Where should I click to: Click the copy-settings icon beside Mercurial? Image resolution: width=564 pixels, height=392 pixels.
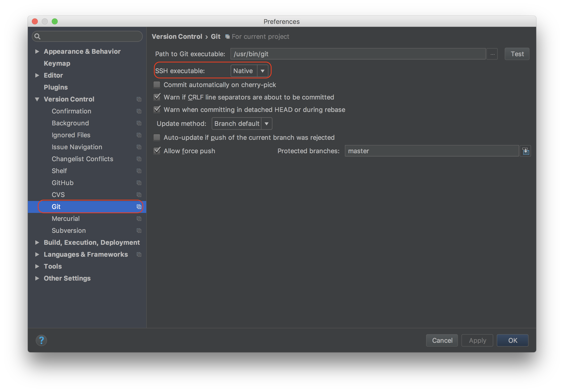click(139, 219)
